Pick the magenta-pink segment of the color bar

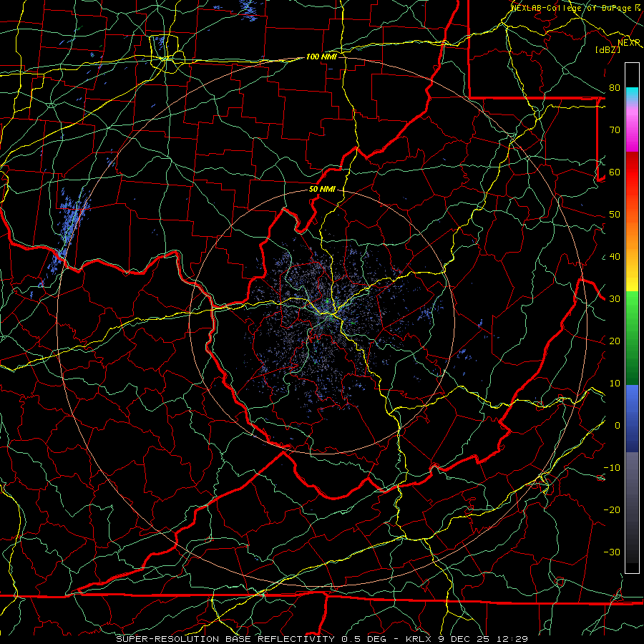coord(632,127)
